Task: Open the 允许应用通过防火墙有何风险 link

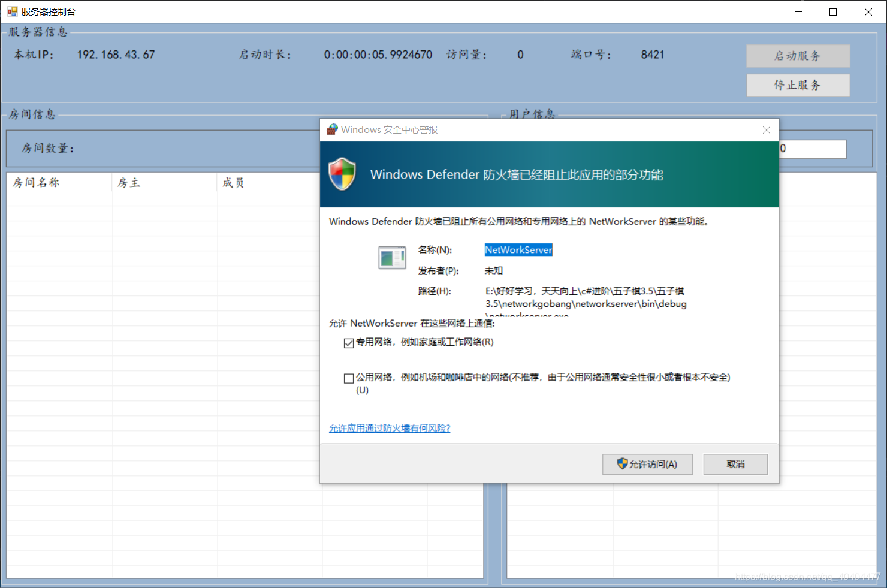Action: [390, 428]
